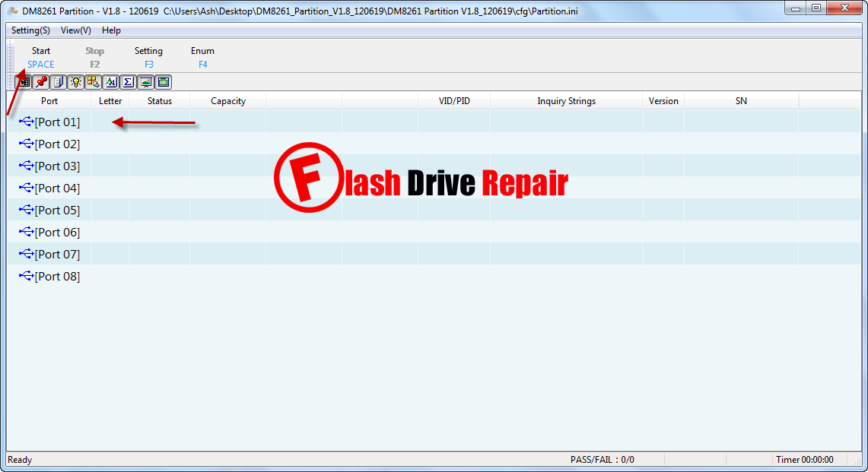Click the PASS/FAIL : 0/0 status entry

pos(603,460)
